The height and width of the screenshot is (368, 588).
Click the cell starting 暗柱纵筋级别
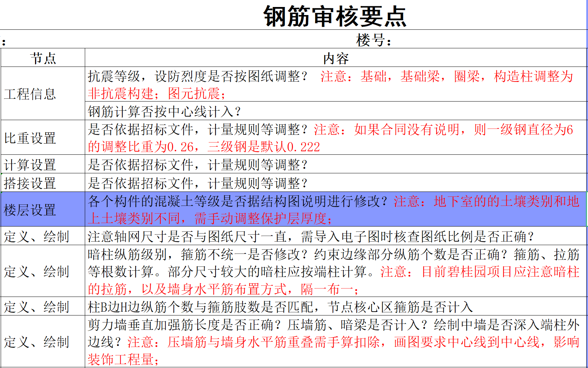tap(336, 271)
